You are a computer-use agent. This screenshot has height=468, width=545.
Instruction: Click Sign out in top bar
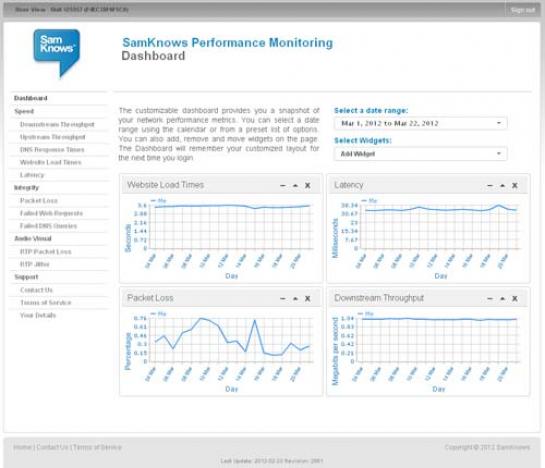523,10
